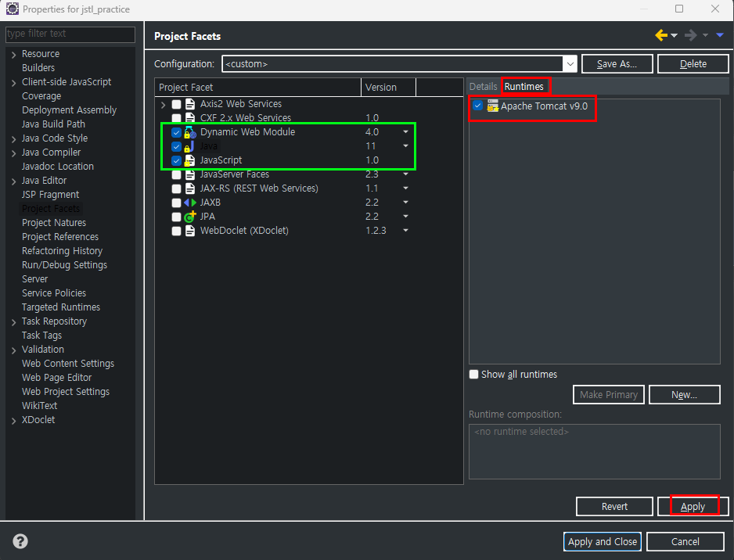Click the JAXB facet icon
Image resolution: width=734 pixels, height=560 pixels.
pos(189,203)
